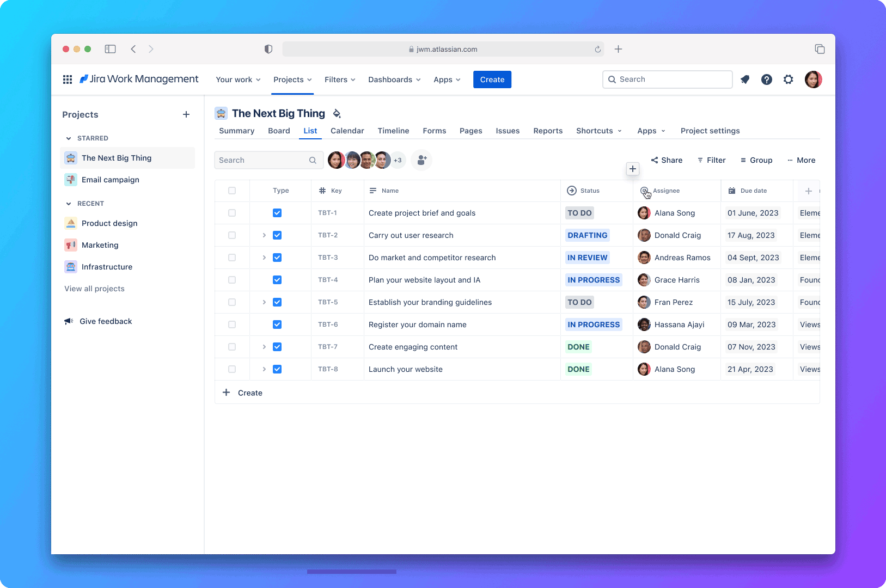Collapse the STARRED projects section
Screen dimensions: 886x588
click(69, 138)
